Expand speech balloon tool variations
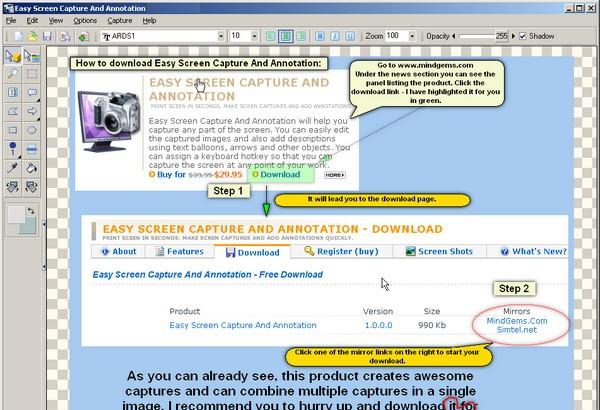The height and width of the screenshot is (410, 600). pos(38,100)
